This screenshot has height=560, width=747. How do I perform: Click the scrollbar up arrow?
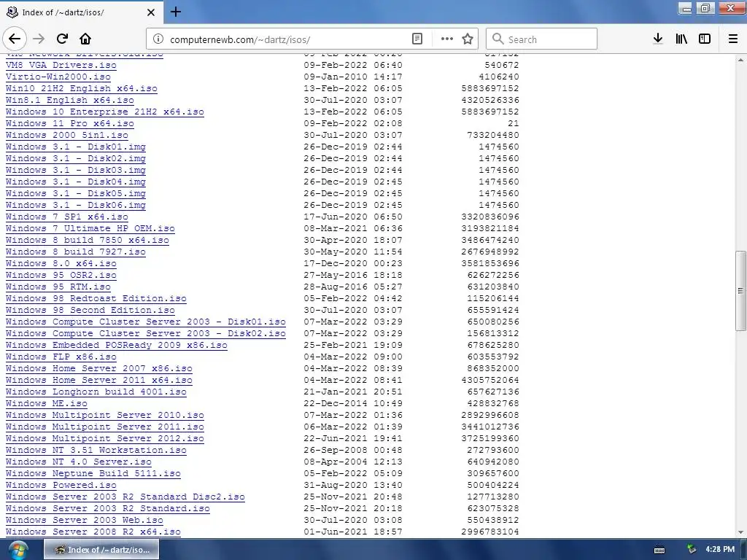(740, 60)
